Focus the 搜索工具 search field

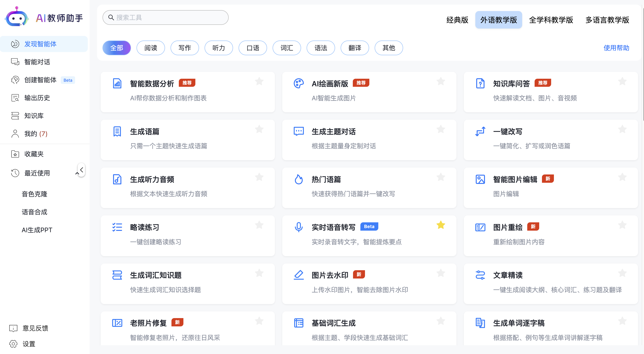click(x=165, y=17)
